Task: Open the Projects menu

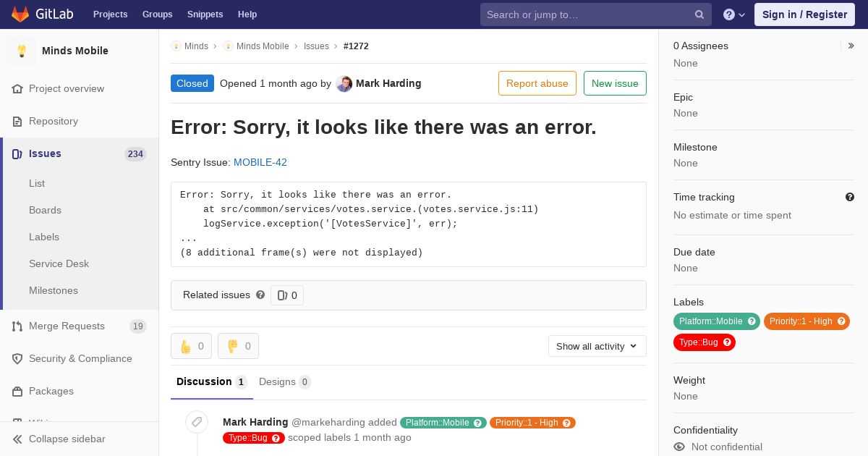Action: 110,14
